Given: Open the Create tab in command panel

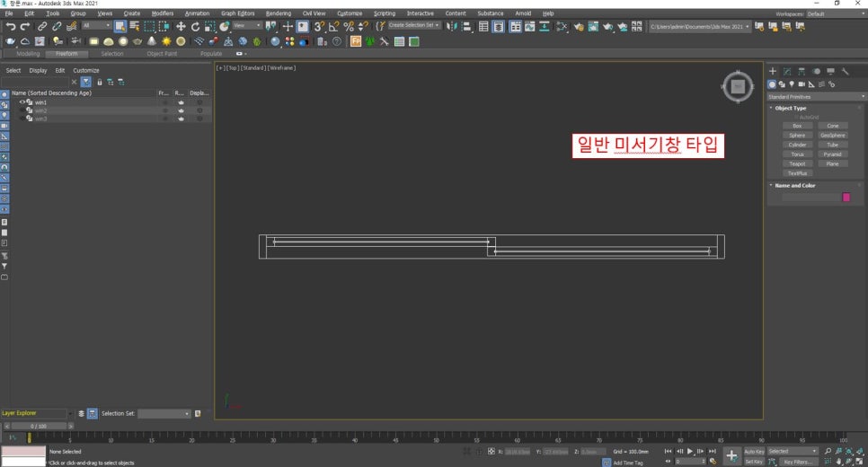Looking at the screenshot, I should tap(773, 71).
